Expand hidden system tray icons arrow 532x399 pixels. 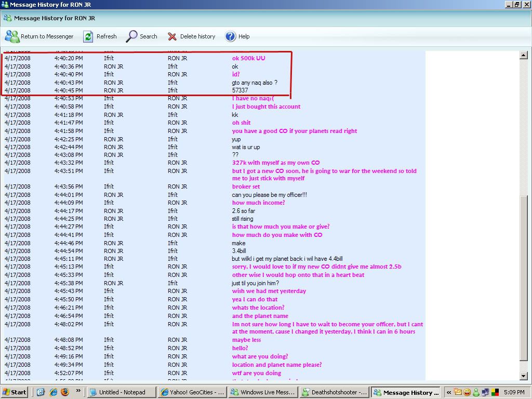coord(449,392)
